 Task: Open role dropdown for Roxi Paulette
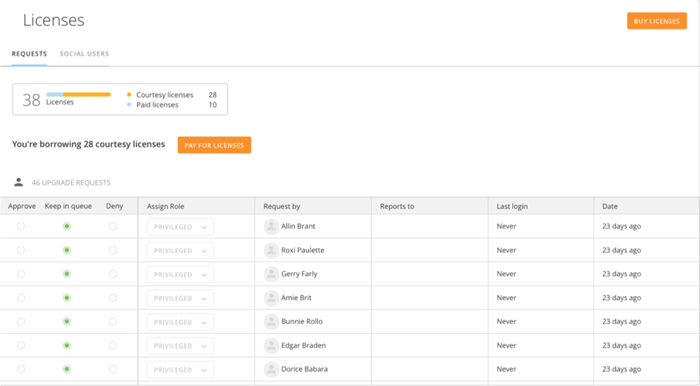tap(180, 250)
